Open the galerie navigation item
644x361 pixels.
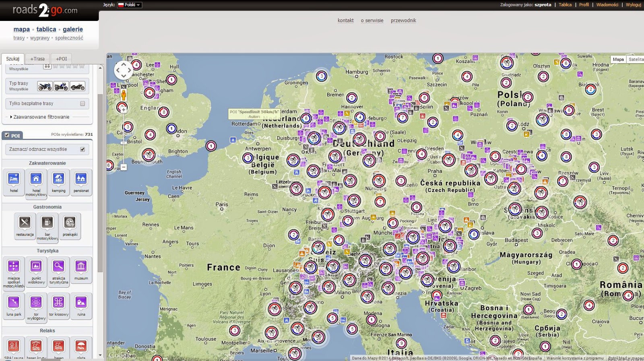[73, 29]
